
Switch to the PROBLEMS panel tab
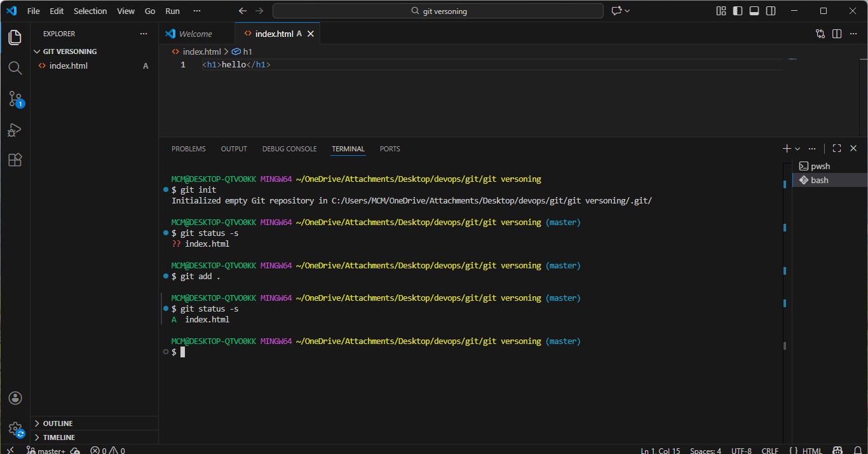pos(189,149)
